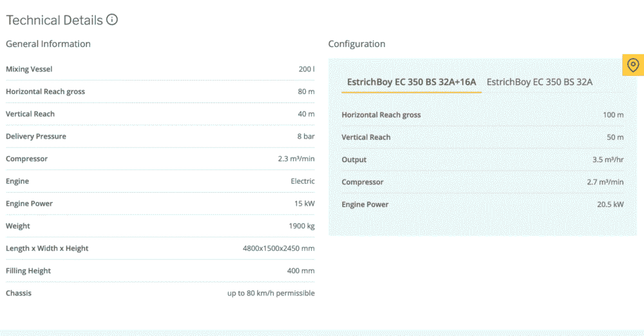This screenshot has height=336, width=644.
Task: Click Vertical Reach in Configuration panel
Action: [366, 137]
